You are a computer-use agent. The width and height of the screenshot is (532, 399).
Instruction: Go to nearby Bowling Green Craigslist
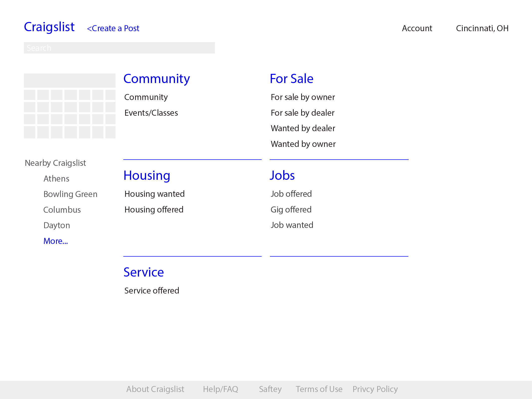[x=70, y=194]
